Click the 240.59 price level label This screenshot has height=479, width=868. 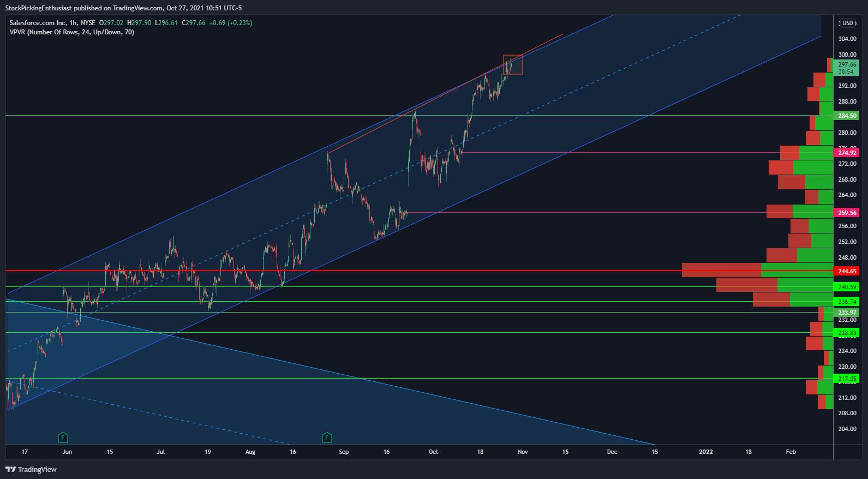[847, 287]
